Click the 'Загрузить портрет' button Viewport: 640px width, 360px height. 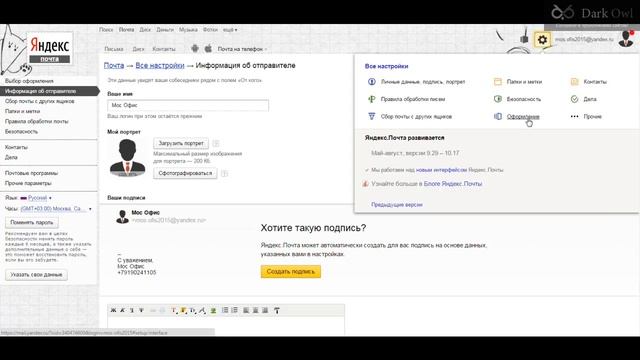181,143
